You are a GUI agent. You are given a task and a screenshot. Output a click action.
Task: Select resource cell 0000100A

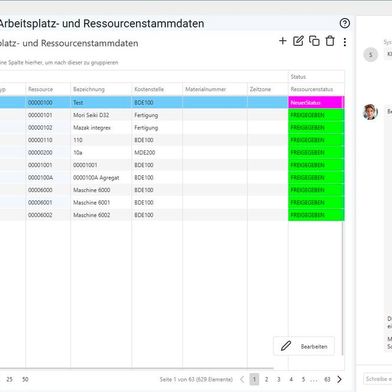coord(48,178)
